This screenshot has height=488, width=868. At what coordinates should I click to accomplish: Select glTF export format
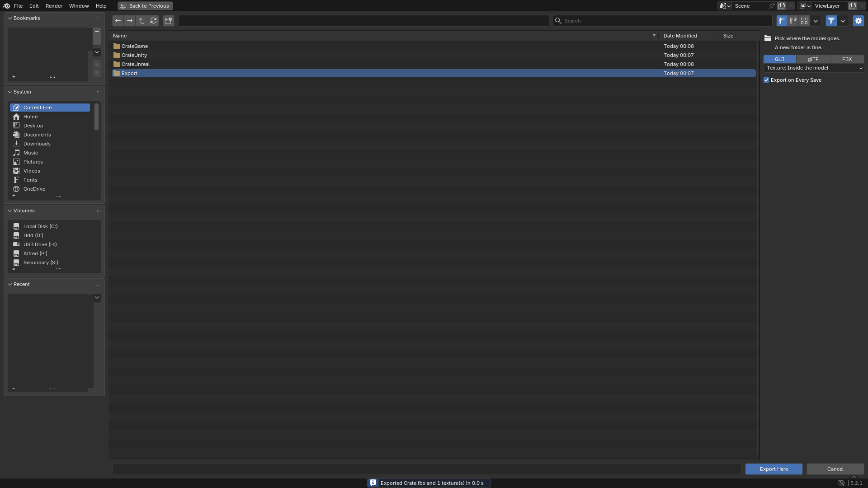click(813, 59)
